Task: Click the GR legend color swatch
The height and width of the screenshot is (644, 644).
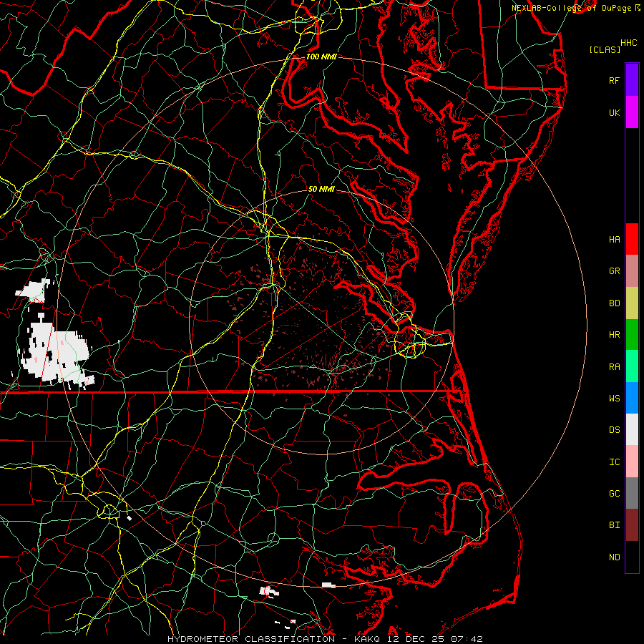Action: pyautogui.click(x=632, y=270)
